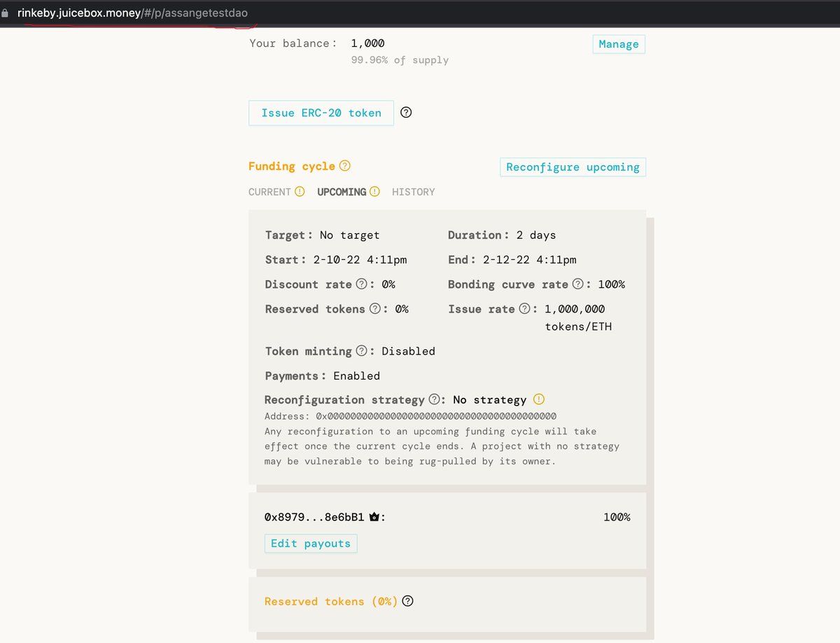The width and height of the screenshot is (840, 643).
Task: Click the 'End: 2-12-22 4:11pm' text
Action: [512, 260]
